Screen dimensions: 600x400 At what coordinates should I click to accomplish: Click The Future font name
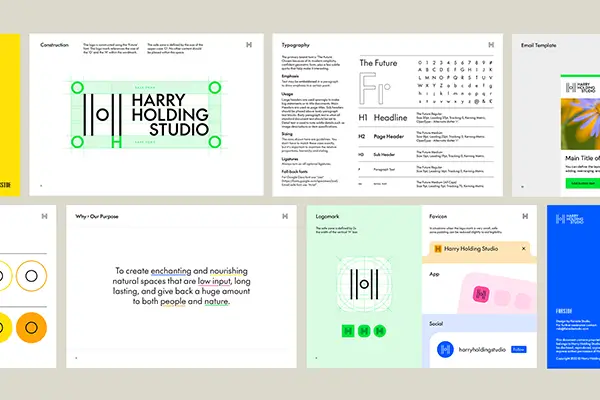tap(378, 63)
